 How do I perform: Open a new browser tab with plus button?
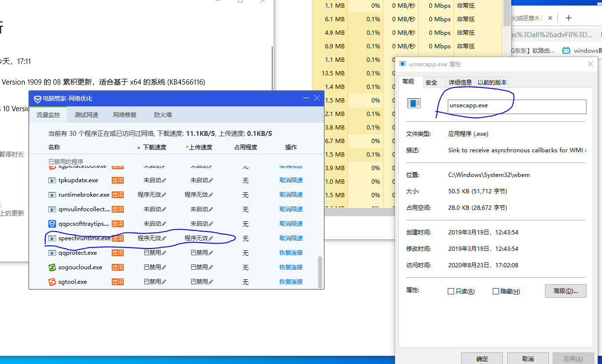(x=569, y=18)
